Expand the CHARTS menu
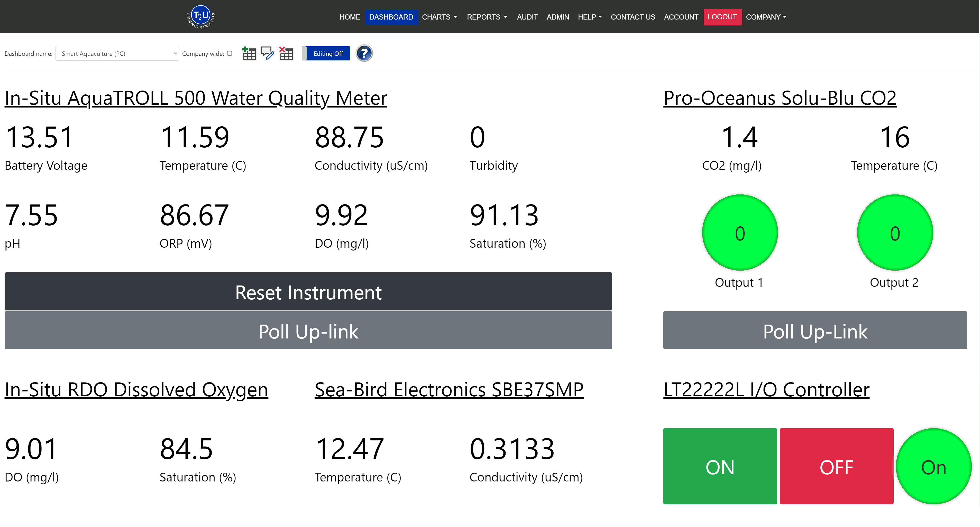The width and height of the screenshot is (980, 527). 439,17
